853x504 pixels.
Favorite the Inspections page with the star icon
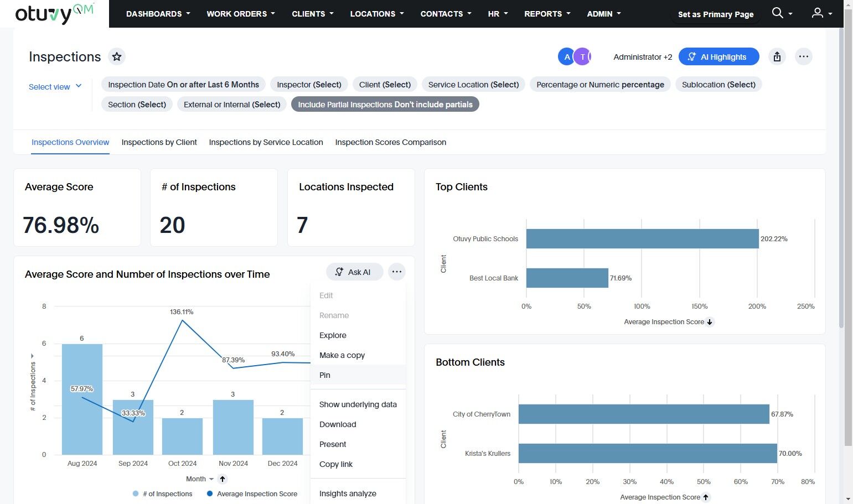(x=116, y=56)
